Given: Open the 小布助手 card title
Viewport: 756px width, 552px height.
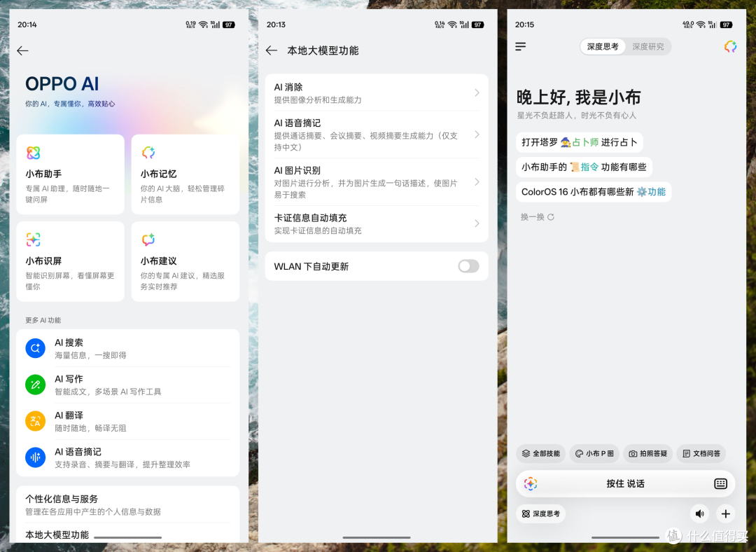Looking at the screenshot, I should pyautogui.click(x=43, y=174).
